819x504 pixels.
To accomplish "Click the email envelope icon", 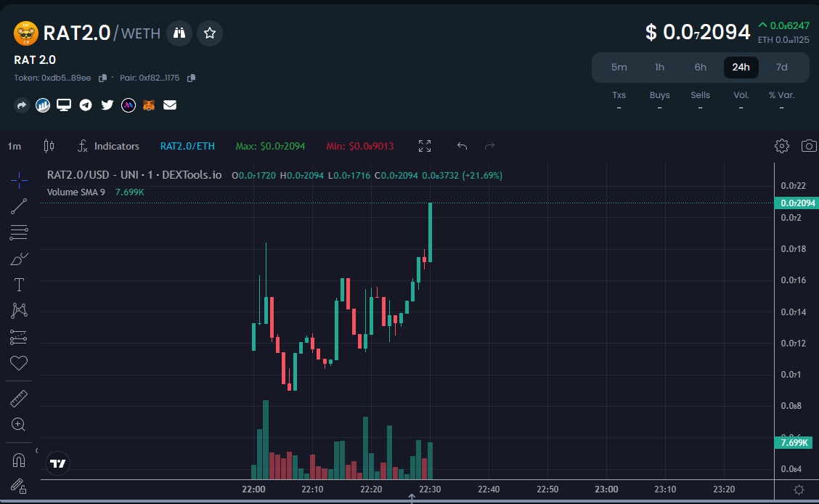I will click(170, 105).
